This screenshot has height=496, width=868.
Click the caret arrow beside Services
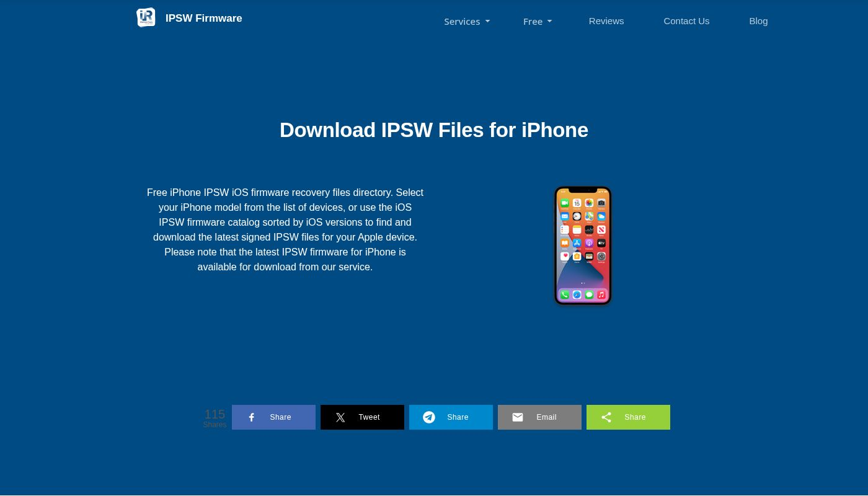point(487,22)
